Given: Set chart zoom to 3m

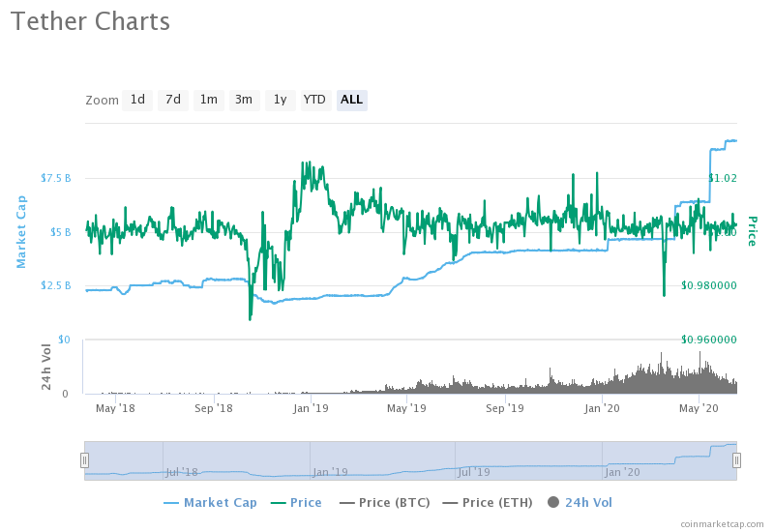Looking at the screenshot, I should pos(244,100).
